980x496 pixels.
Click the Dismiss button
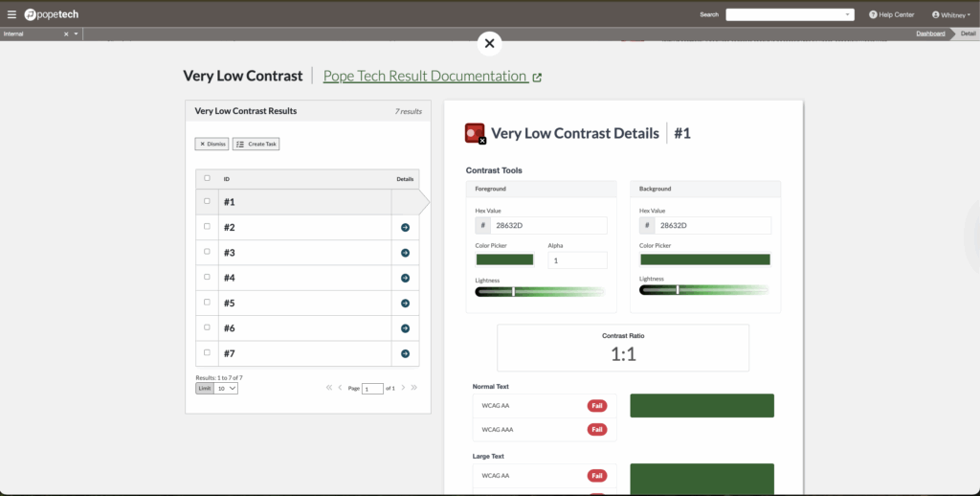212,144
